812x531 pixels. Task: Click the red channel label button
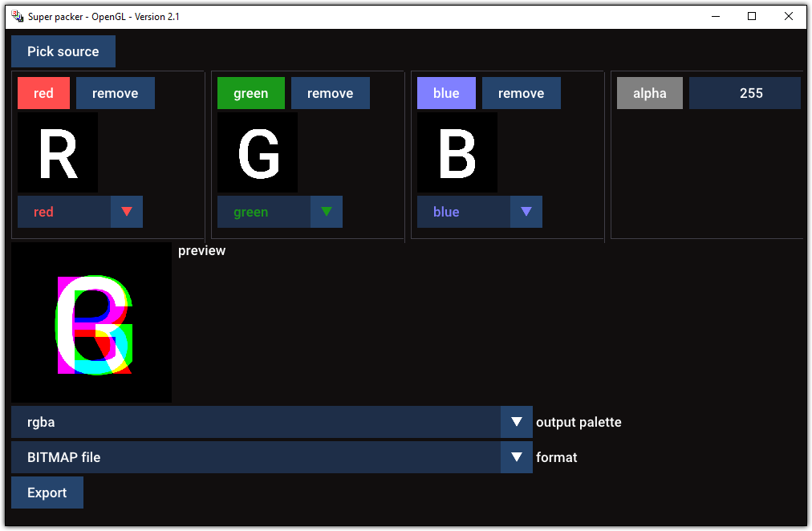(x=43, y=93)
